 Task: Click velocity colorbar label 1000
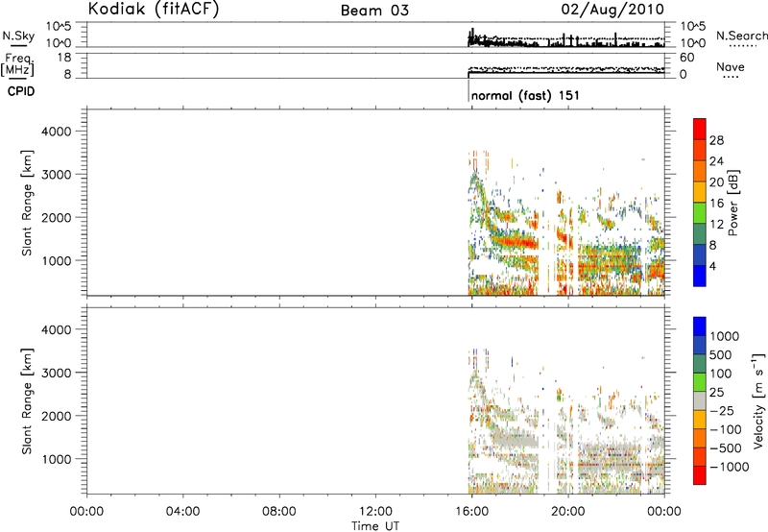click(725, 336)
